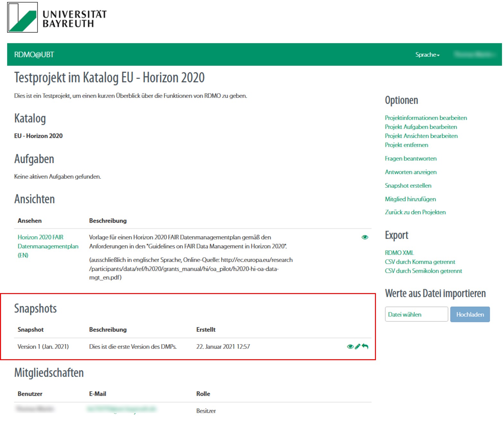The height and width of the screenshot is (426, 504).
Task: Click Antworten anzeigen
Action: (411, 172)
